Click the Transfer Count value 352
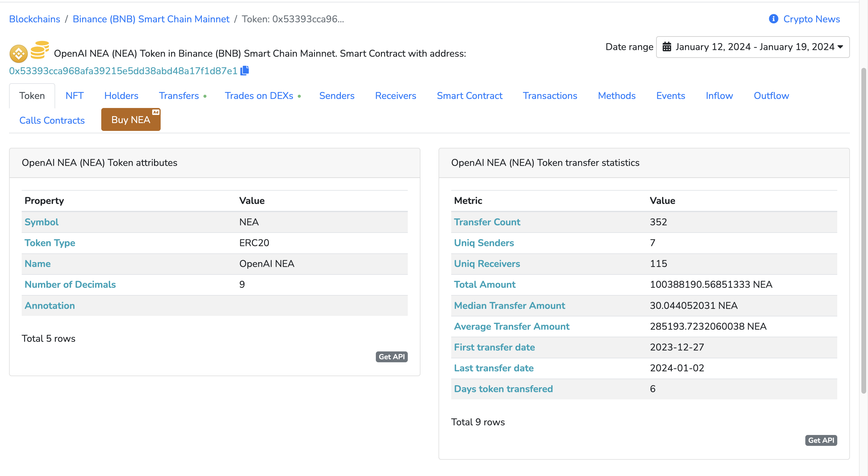Viewport: 868px width, 476px height. click(x=659, y=222)
